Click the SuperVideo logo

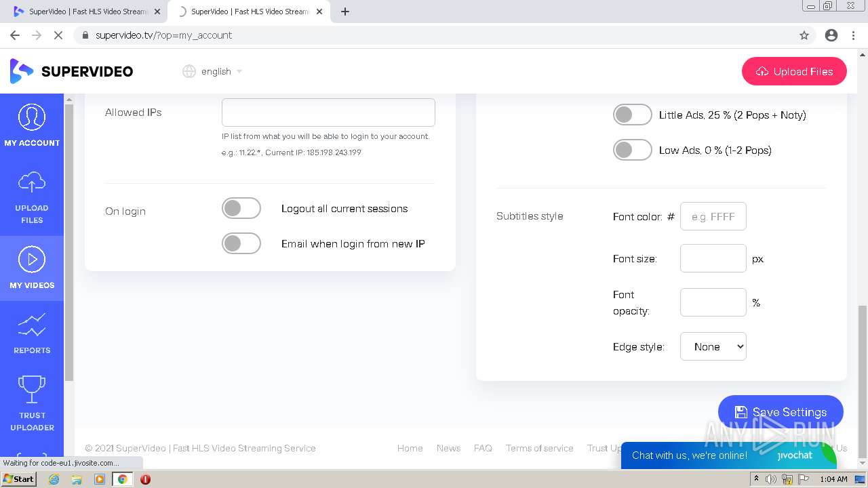(71, 71)
